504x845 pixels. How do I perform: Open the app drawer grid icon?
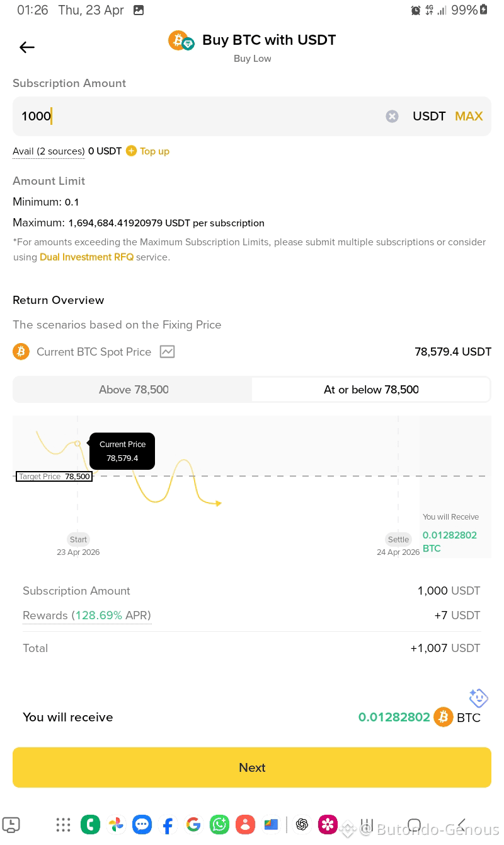[x=63, y=824]
